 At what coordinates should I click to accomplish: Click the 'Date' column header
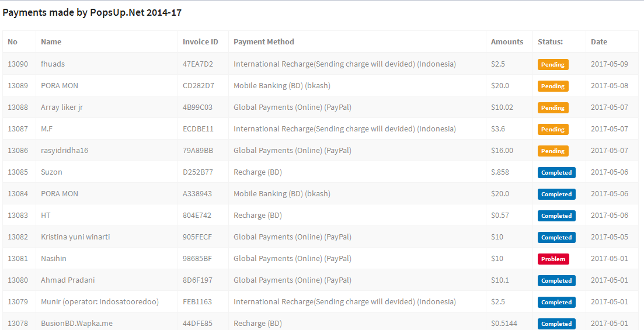pos(599,41)
